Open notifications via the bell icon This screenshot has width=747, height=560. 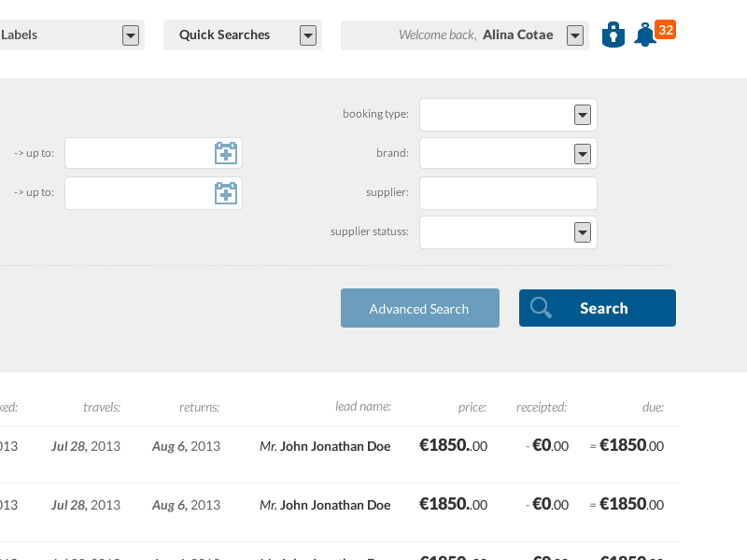tap(644, 35)
